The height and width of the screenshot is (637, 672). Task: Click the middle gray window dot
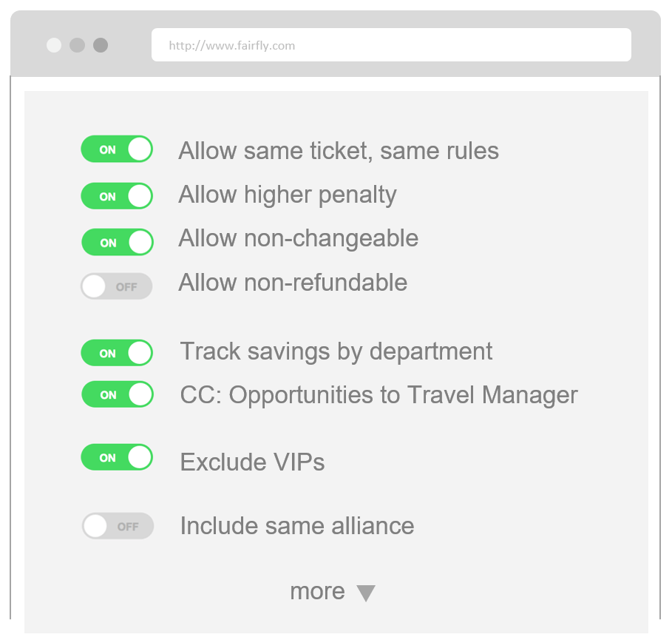tap(77, 45)
